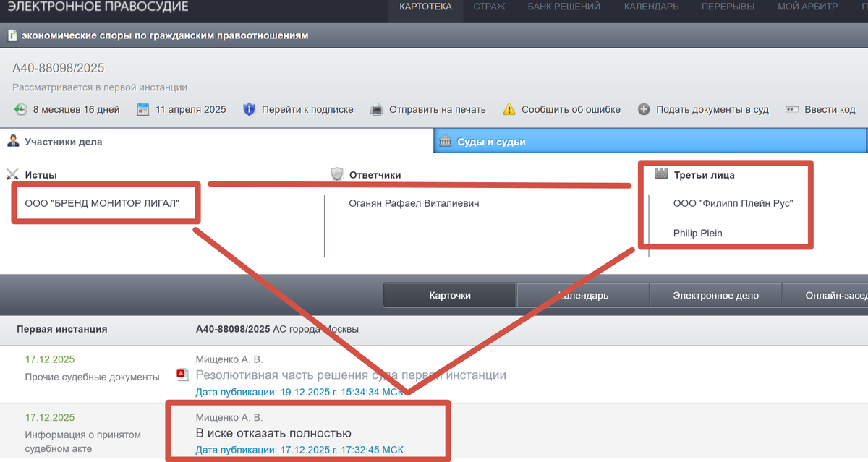Click the plus icon for Подать документы в суд
Viewport: 868px width, 462px height.
644,110
